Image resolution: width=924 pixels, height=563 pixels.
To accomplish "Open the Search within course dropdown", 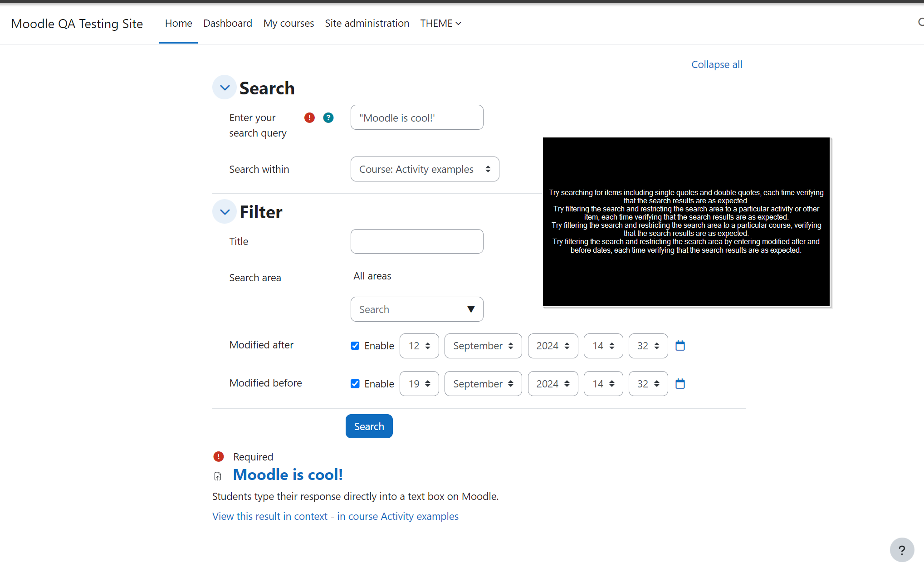I will pos(425,169).
